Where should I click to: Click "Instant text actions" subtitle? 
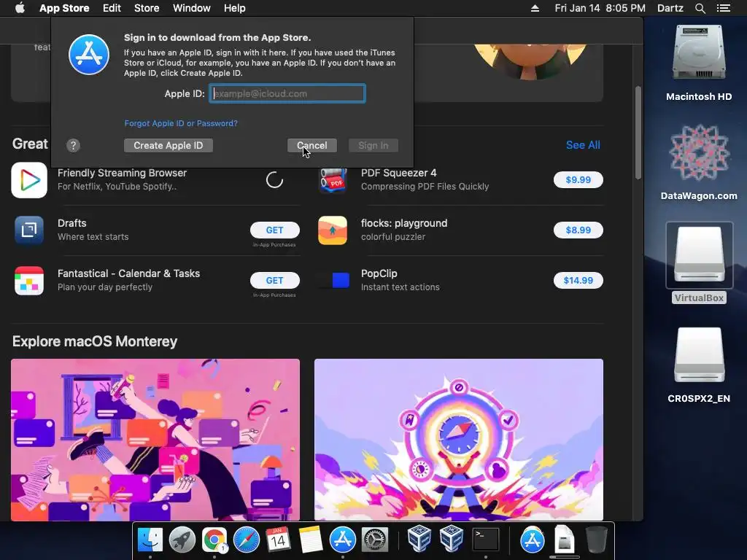click(x=400, y=287)
